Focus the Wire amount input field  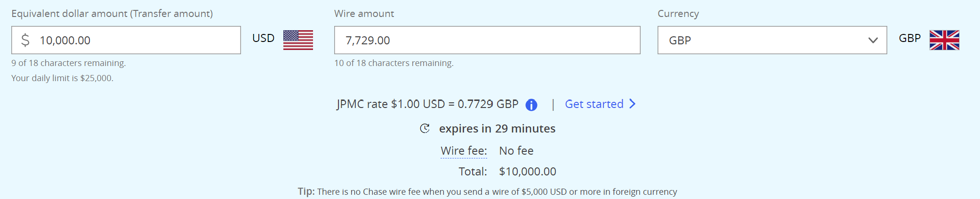pos(487,40)
